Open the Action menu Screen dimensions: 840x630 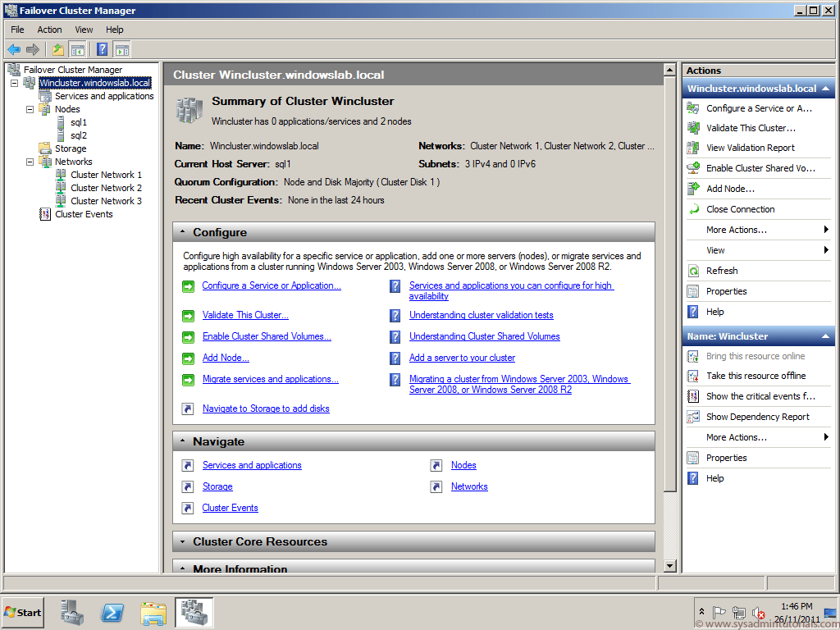coord(49,30)
